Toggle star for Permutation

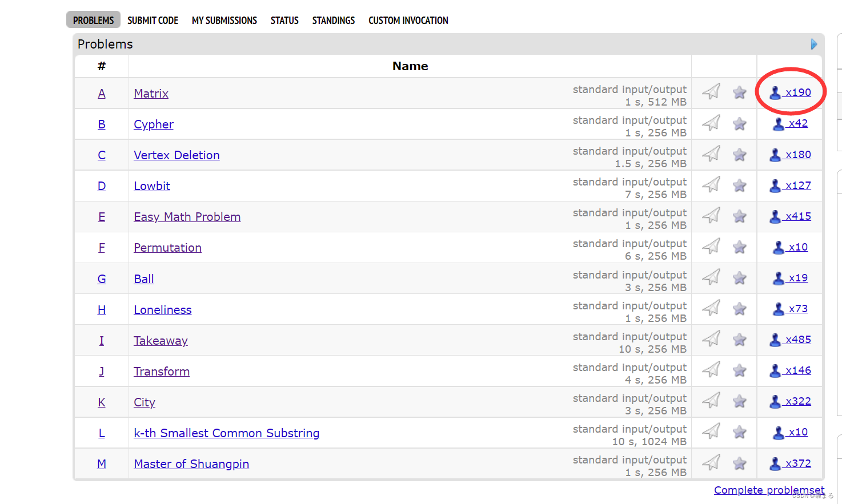point(740,247)
